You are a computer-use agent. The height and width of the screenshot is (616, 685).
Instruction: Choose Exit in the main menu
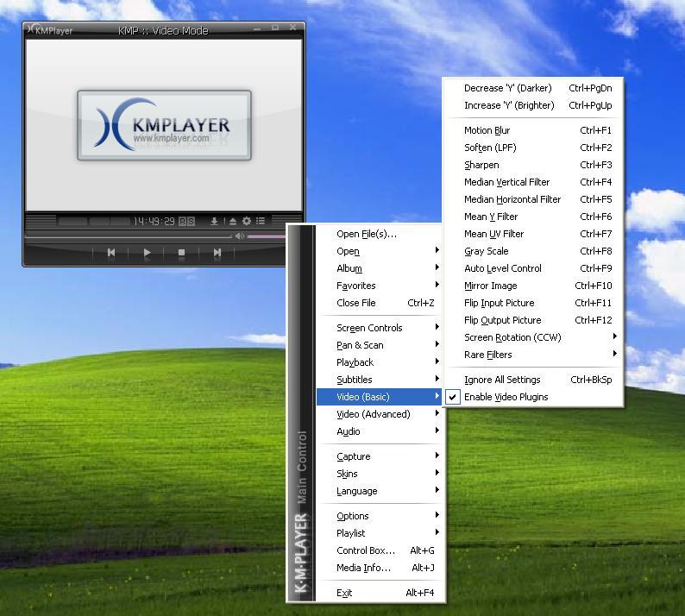[344, 593]
